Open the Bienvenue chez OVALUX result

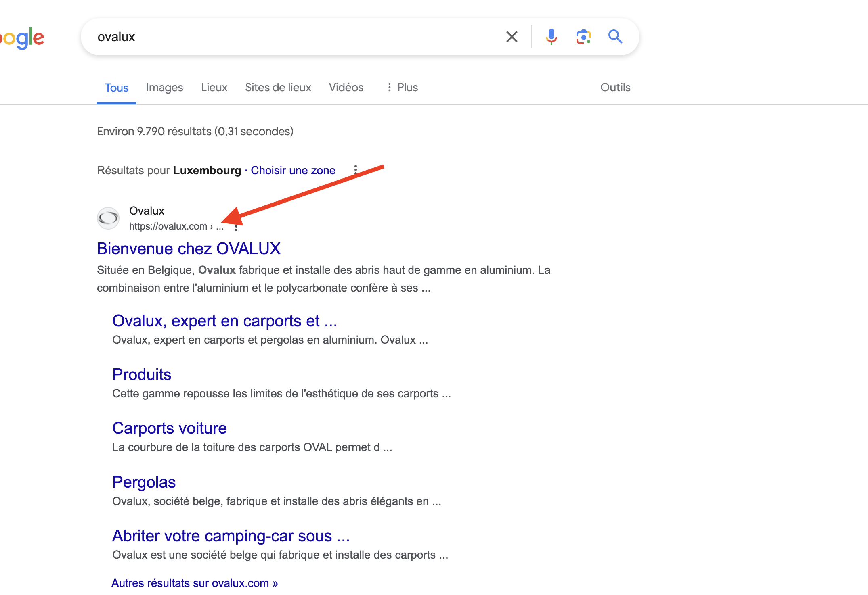189,248
